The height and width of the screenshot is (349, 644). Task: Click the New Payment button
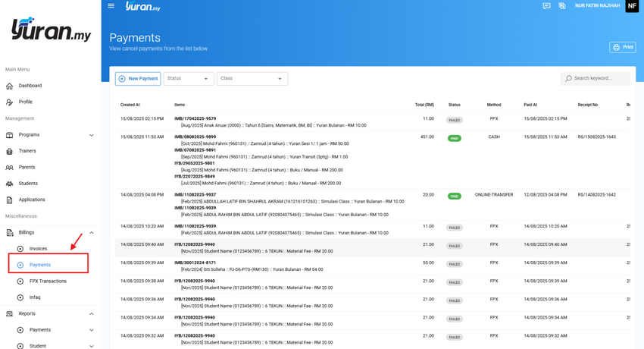pyautogui.click(x=138, y=78)
